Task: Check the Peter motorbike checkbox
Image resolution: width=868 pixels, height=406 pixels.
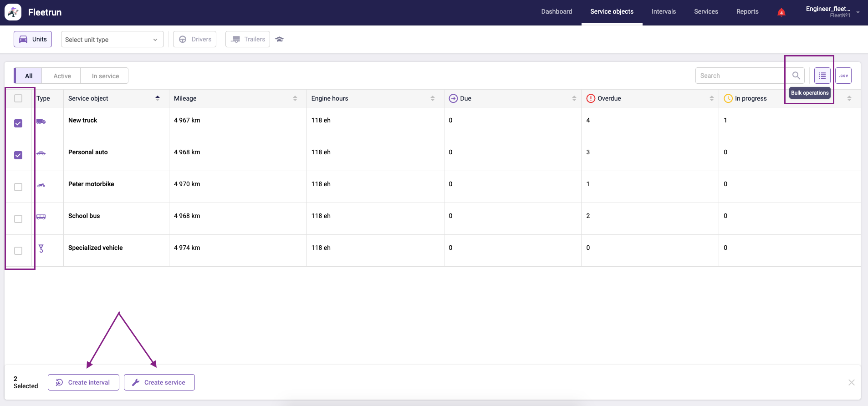Action: pyautogui.click(x=18, y=187)
